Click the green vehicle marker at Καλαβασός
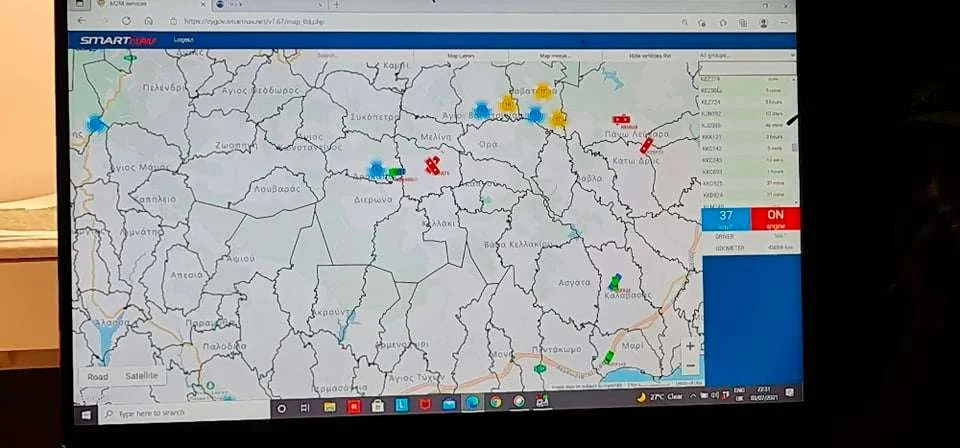 tap(615, 282)
